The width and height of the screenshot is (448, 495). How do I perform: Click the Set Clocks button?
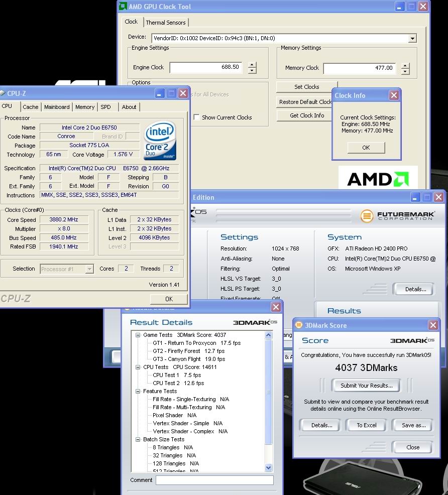(306, 87)
